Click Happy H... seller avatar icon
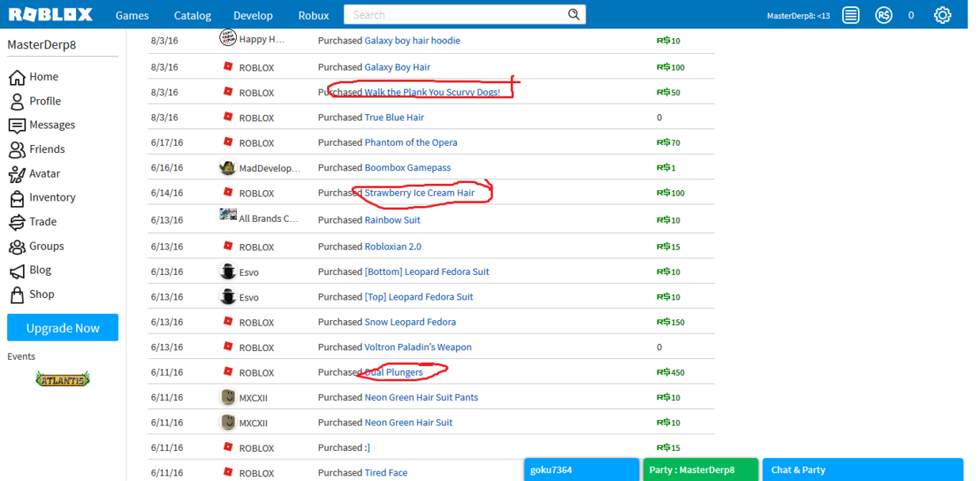This screenshot has height=481, width=980. tap(227, 38)
